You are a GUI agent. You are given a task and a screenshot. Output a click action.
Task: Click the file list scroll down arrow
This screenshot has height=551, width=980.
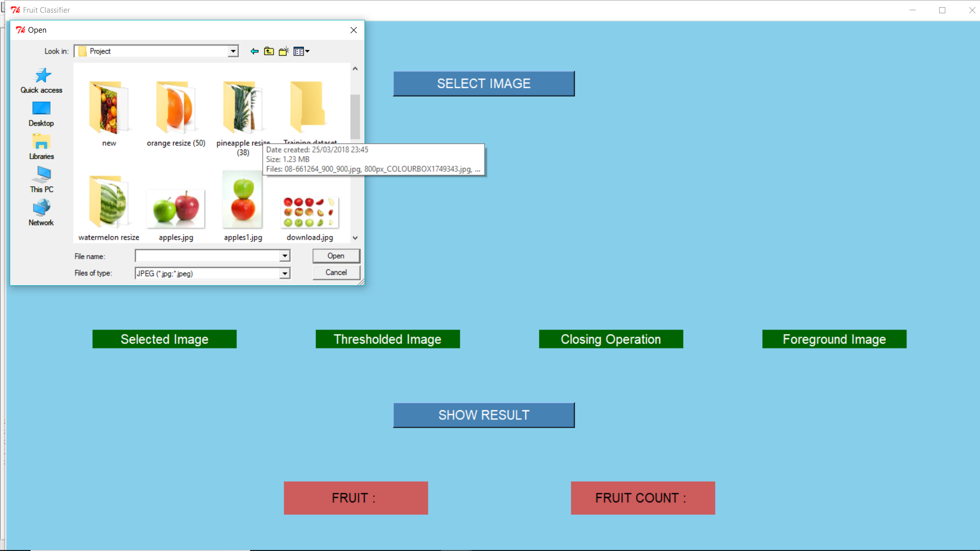[x=355, y=238]
